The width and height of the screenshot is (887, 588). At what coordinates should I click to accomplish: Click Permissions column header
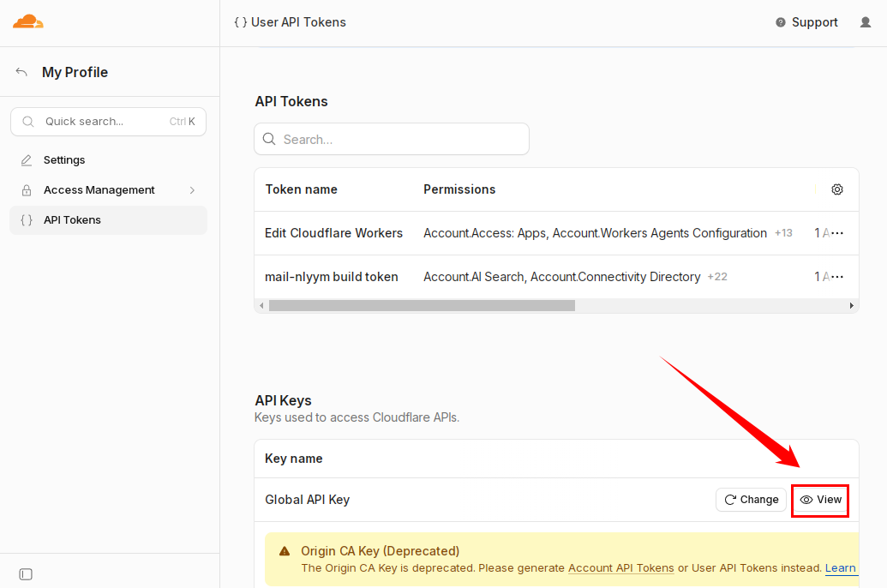(x=459, y=189)
